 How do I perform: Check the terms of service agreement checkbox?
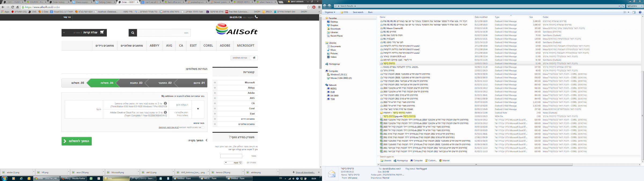[203, 127]
